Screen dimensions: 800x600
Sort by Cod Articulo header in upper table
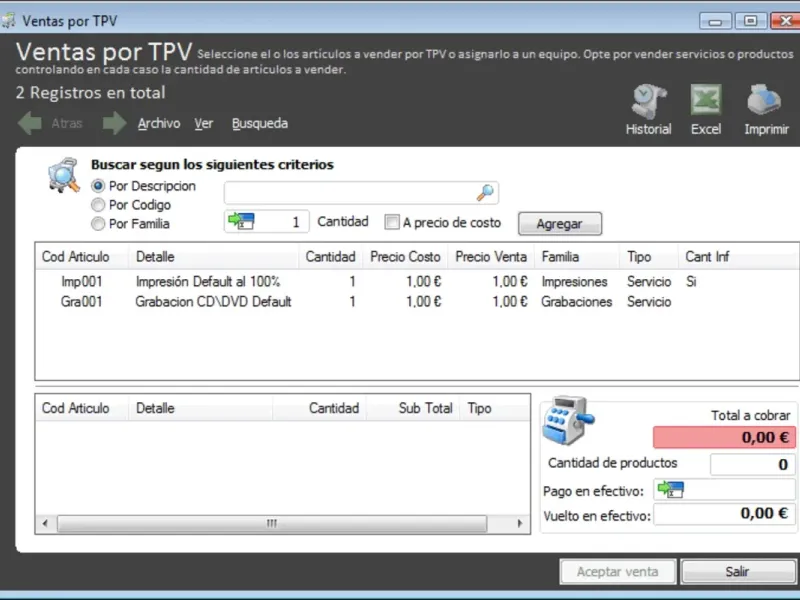coord(81,257)
